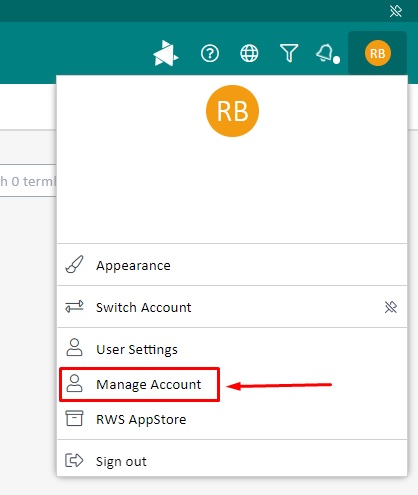Click Sign out
This screenshot has height=495, width=418.
point(232,461)
